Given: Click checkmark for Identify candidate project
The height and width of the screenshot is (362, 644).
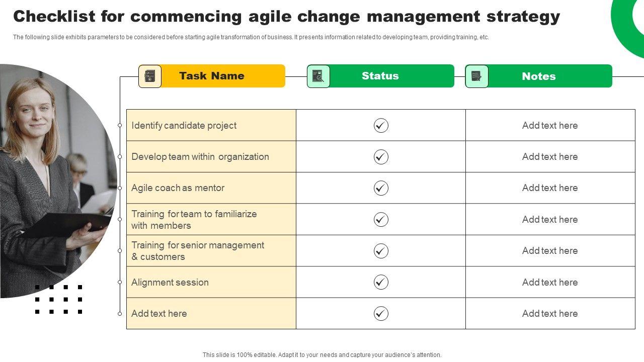Looking at the screenshot, I should click(381, 125).
